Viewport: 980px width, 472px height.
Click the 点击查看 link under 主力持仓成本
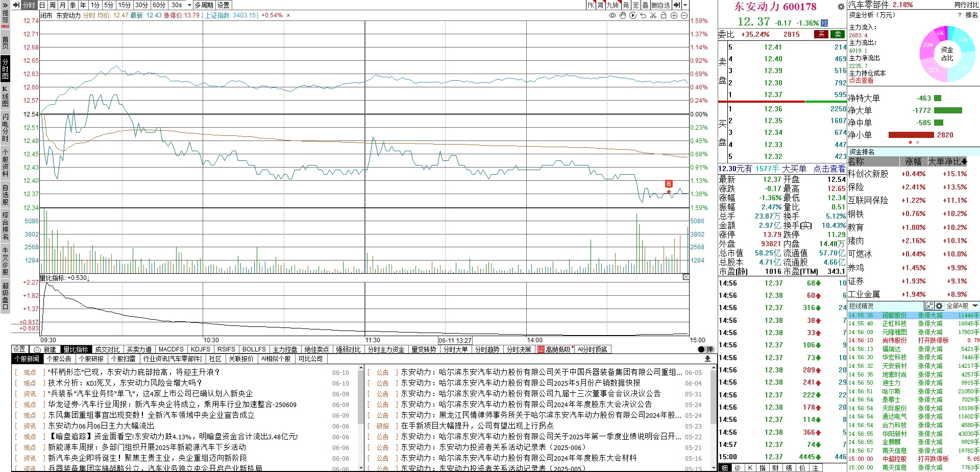[x=861, y=81]
